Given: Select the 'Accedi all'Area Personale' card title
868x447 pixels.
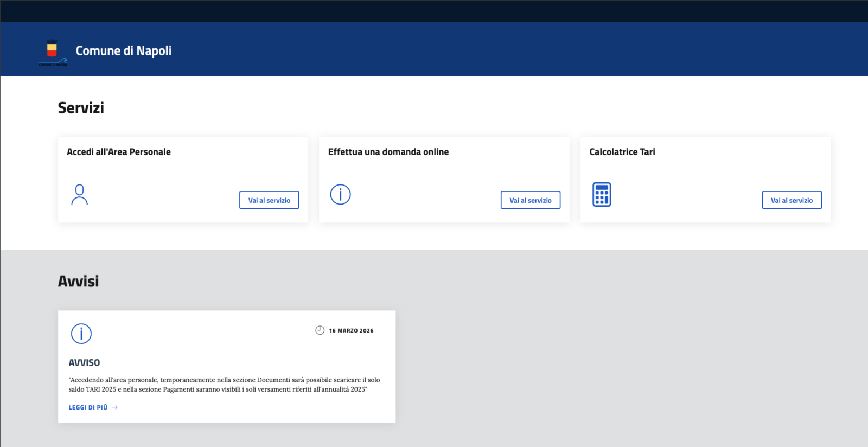Looking at the screenshot, I should pos(119,152).
